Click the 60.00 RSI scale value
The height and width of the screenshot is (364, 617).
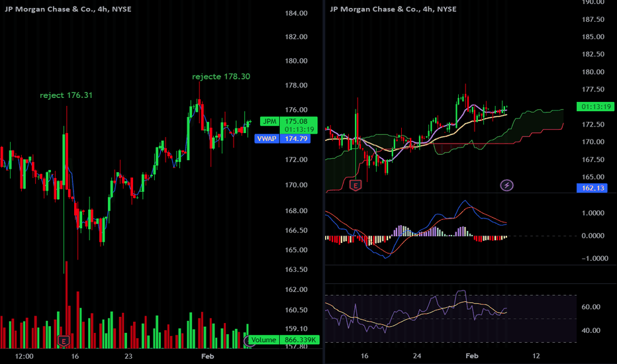click(591, 307)
